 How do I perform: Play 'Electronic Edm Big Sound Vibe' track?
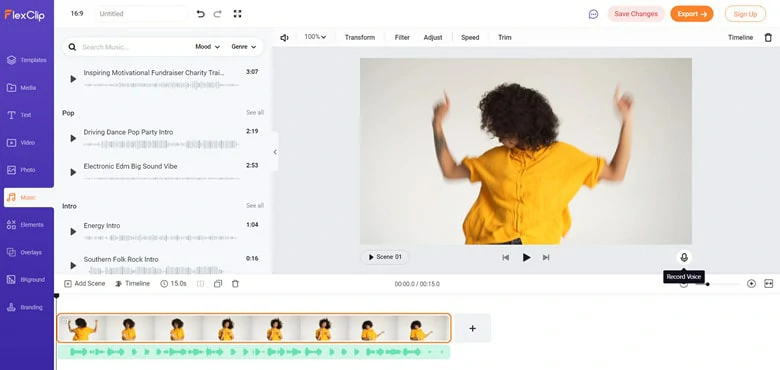click(x=73, y=172)
